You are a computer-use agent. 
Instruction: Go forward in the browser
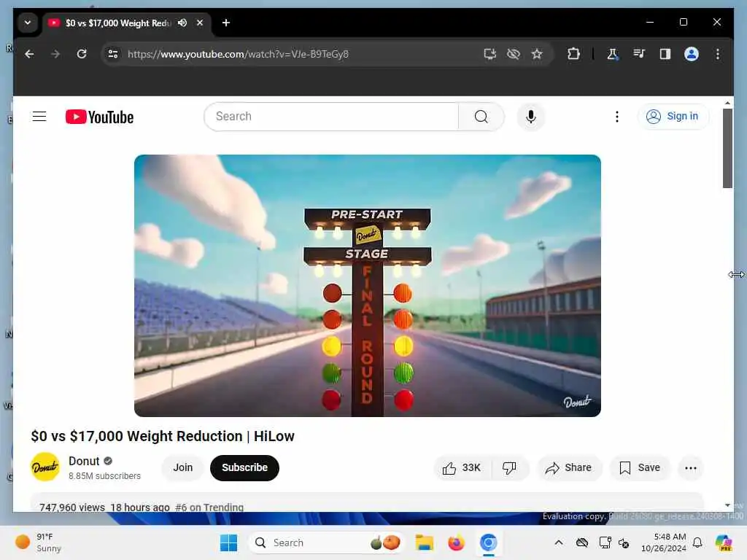point(55,54)
